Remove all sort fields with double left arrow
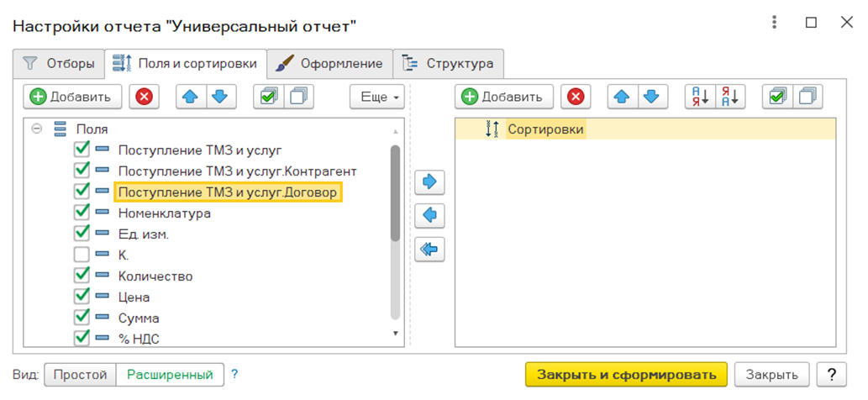This screenshot has height=400, width=868. point(430,250)
